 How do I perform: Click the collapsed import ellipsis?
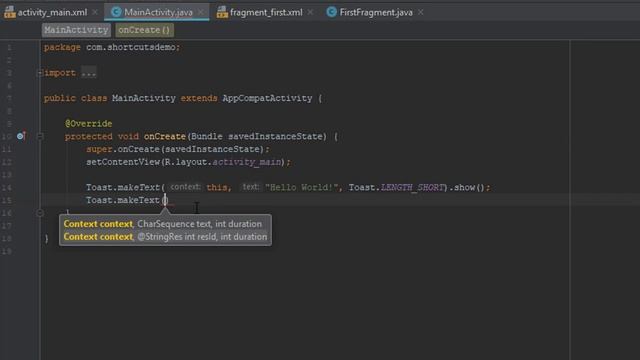(x=89, y=73)
